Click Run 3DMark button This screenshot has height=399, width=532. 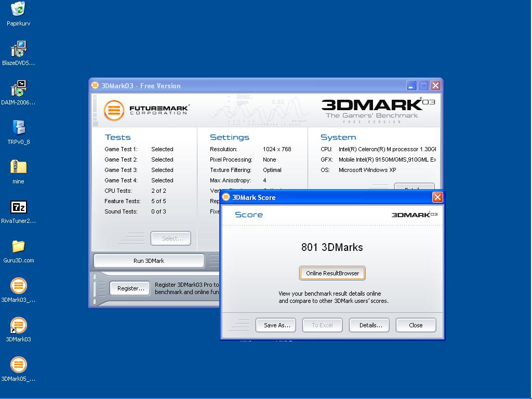point(149,261)
